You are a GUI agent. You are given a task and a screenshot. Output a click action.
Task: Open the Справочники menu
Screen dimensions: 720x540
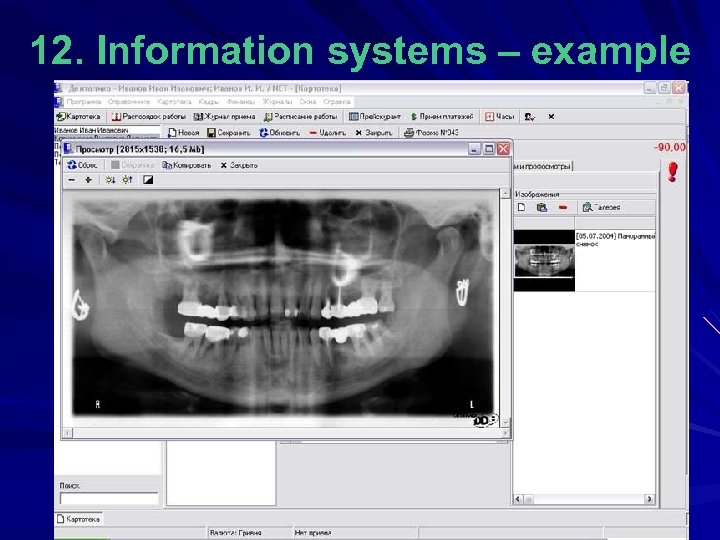(x=129, y=101)
